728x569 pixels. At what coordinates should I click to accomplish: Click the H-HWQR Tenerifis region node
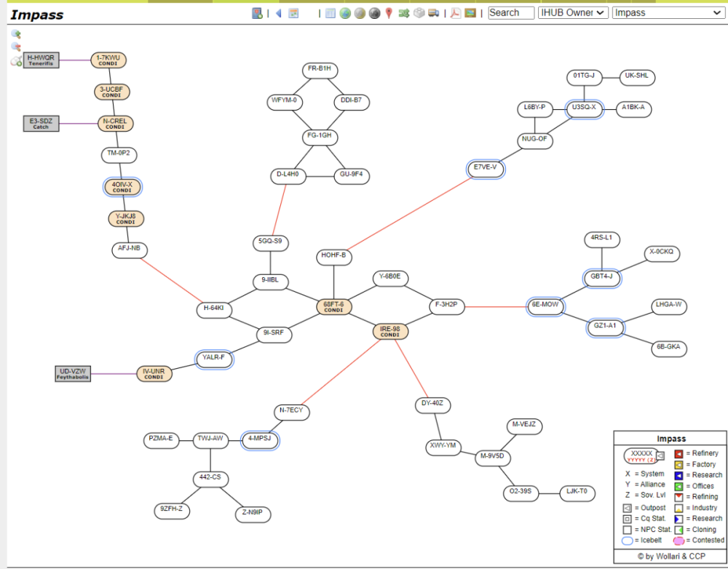coord(41,60)
